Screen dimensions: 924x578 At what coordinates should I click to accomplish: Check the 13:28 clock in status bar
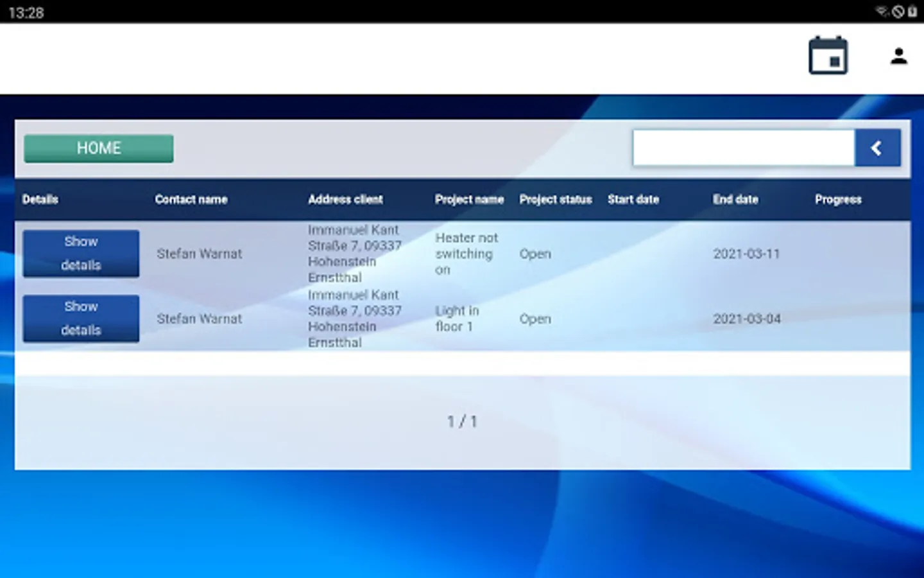26,12
